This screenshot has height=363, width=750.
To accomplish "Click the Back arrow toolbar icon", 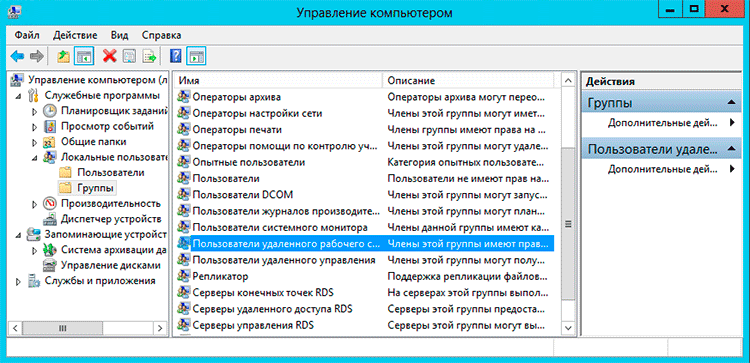I will (17, 56).
